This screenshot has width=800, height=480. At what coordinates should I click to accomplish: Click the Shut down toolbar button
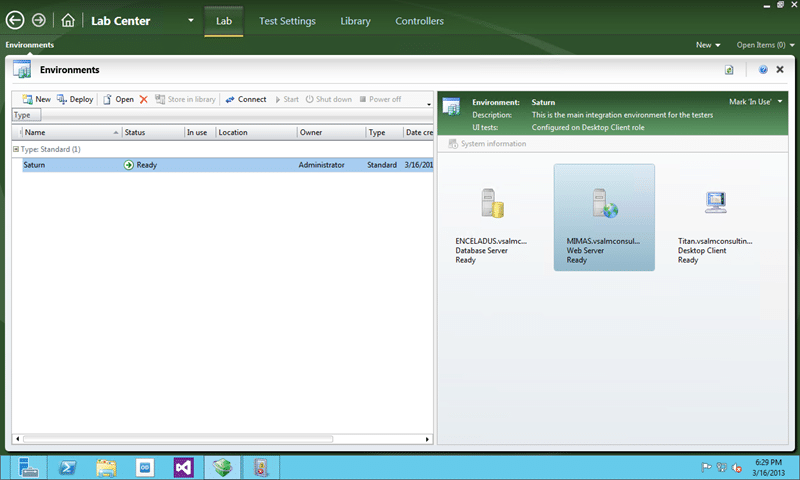click(x=329, y=99)
